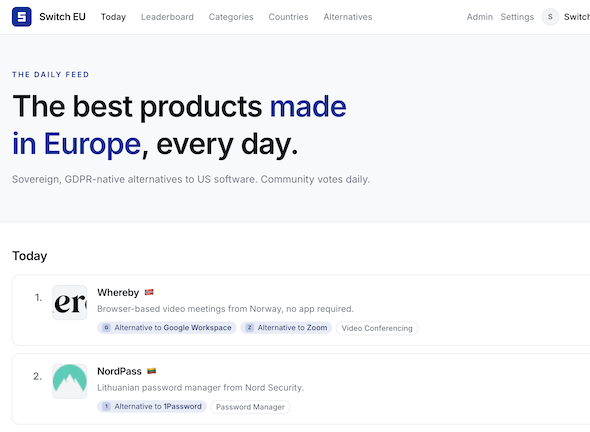Viewport: 590px width, 432px height.
Task: Click the user name beside the S avatar
Action: coord(576,17)
